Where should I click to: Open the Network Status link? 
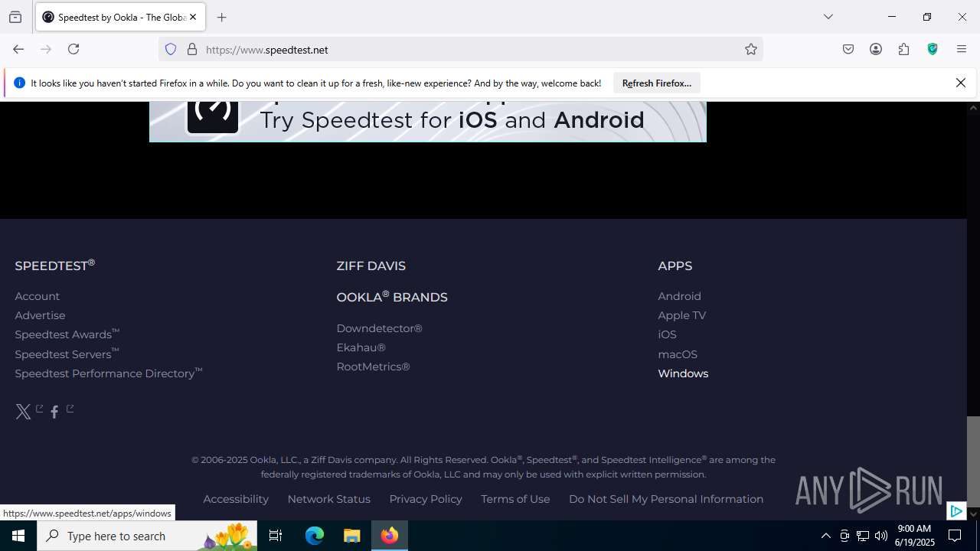coord(328,499)
